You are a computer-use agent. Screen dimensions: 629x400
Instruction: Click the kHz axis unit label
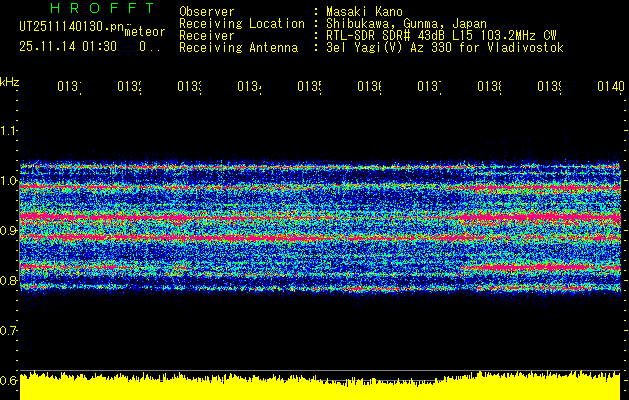coord(10,82)
